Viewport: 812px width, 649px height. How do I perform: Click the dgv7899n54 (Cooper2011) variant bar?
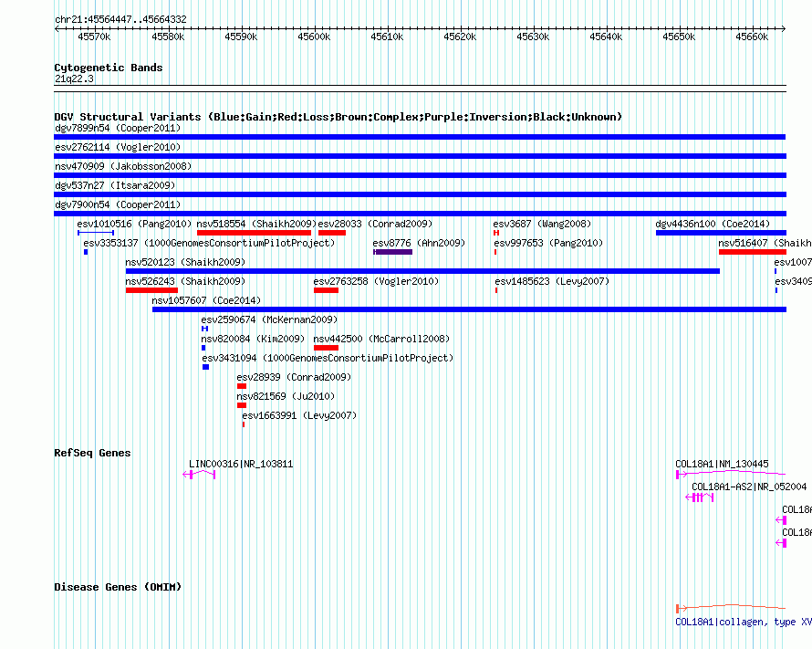click(x=420, y=137)
